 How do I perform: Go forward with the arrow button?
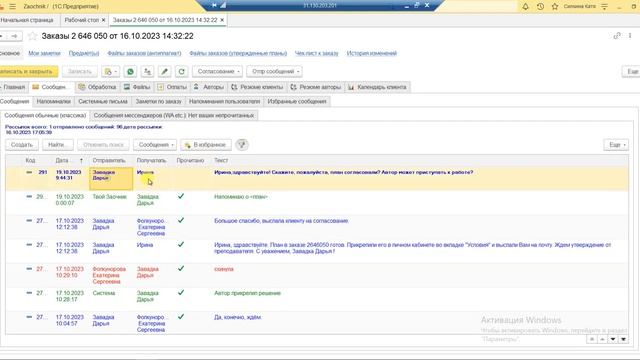tap(14, 36)
